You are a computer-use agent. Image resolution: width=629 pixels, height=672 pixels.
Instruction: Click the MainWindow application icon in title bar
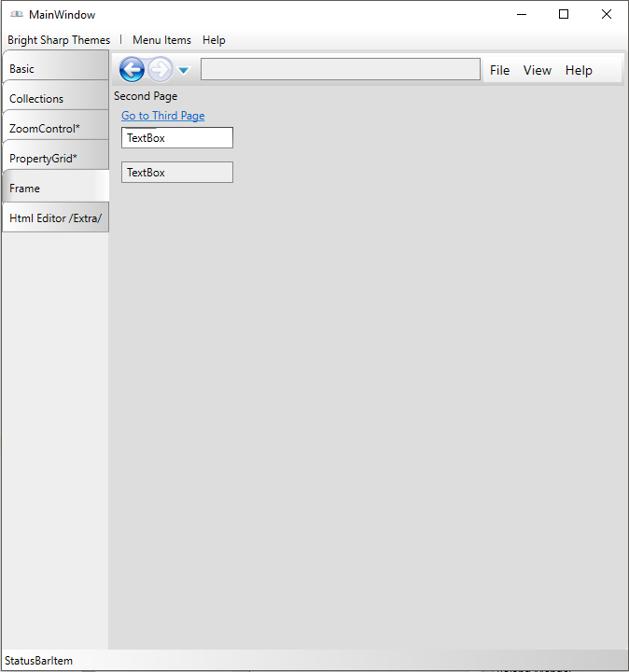pos(16,15)
